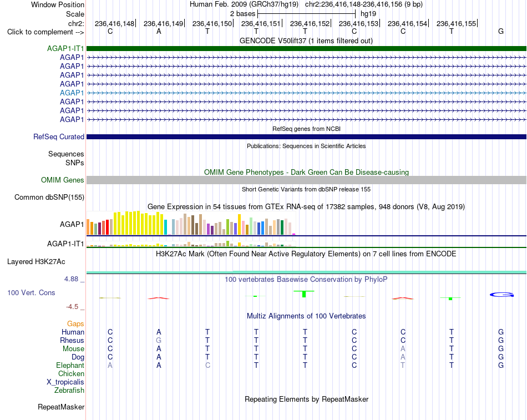Click the tallest green T PhyloP logo
This screenshot has width=527, height=420.
304,294
